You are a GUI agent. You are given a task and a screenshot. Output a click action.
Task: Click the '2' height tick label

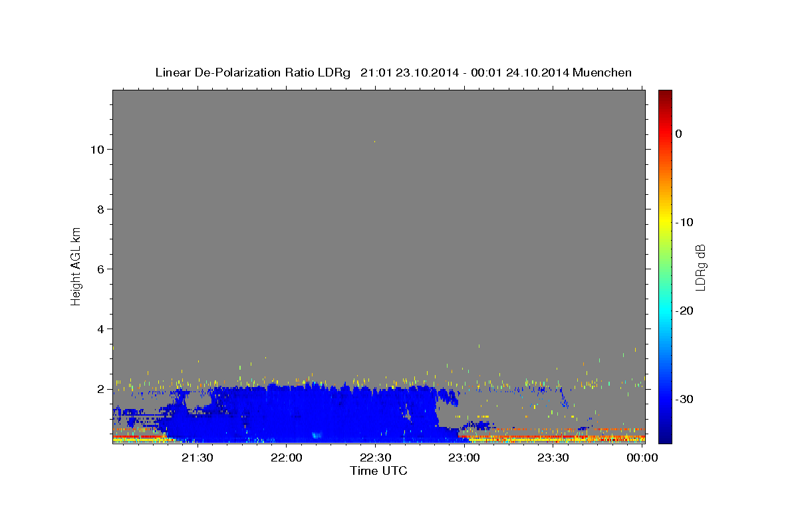click(x=101, y=389)
